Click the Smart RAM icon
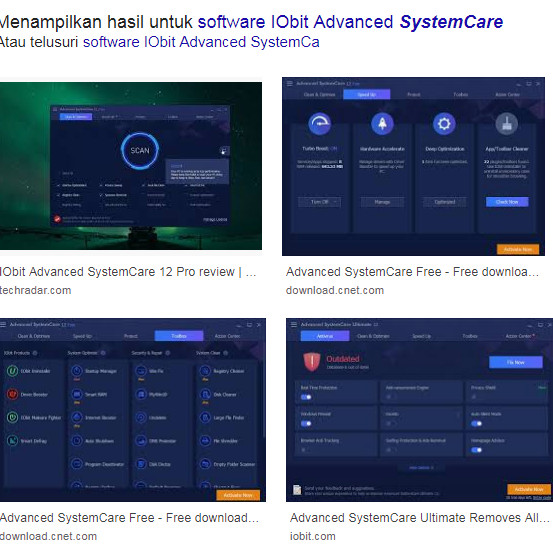553x553 pixels. [77, 394]
